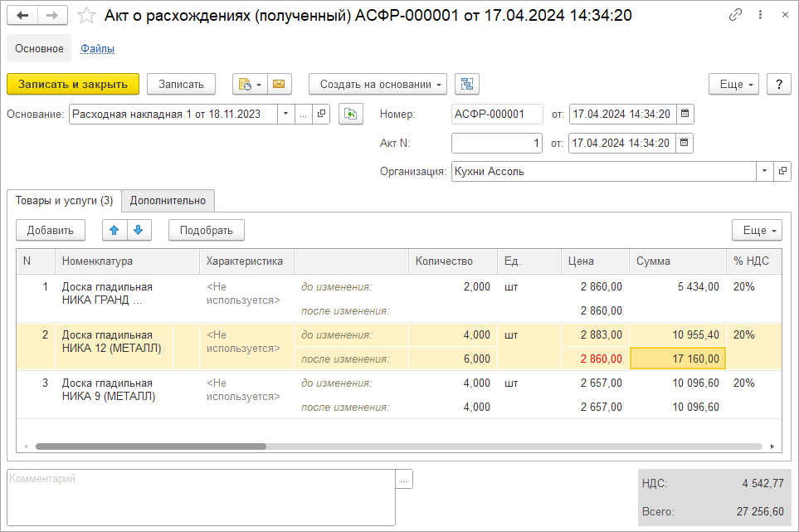This screenshot has width=799, height=532.
Task: Move row down with blue arrow
Action: tap(139, 230)
